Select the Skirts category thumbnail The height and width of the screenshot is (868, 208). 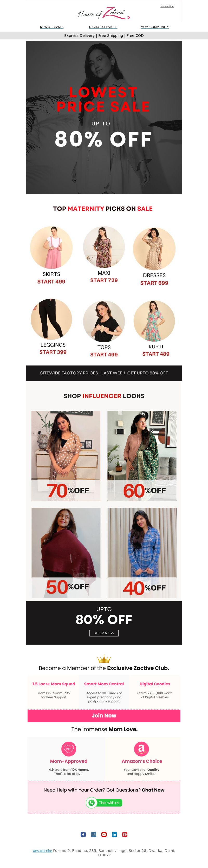coord(51,247)
